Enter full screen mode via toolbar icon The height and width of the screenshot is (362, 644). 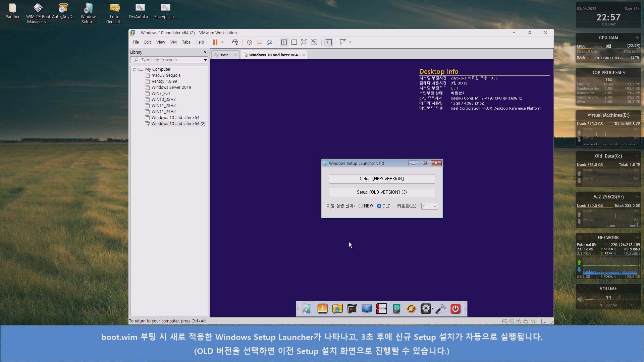[x=304, y=42]
